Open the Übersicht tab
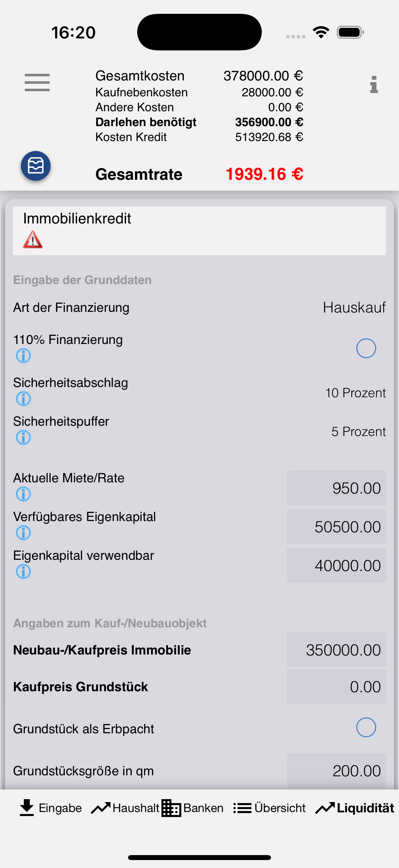The height and width of the screenshot is (868, 399). pyautogui.click(x=269, y=808)
